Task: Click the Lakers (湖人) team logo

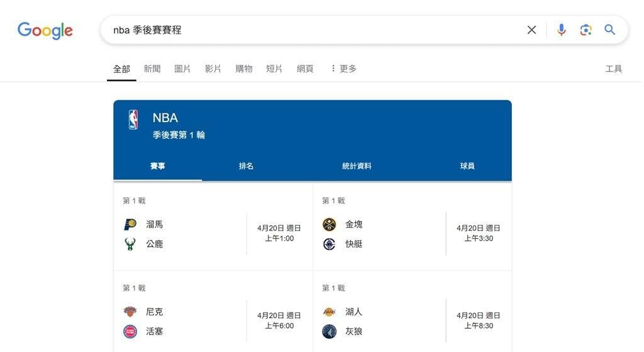Action: coord(330,312)
